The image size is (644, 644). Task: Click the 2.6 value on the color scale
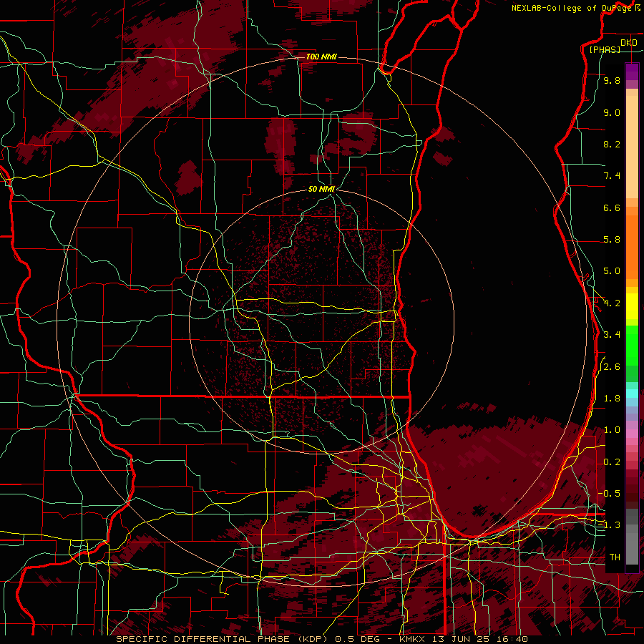(x=612, y=367)
